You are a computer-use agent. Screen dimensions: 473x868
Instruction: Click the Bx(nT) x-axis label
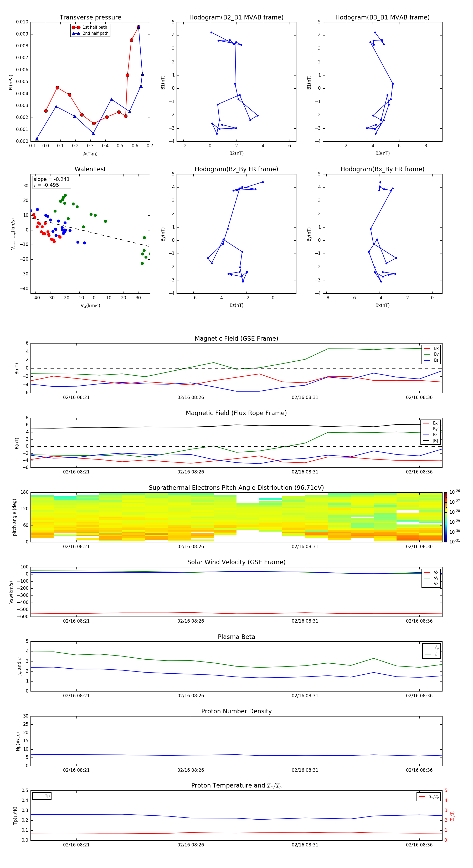382,305
